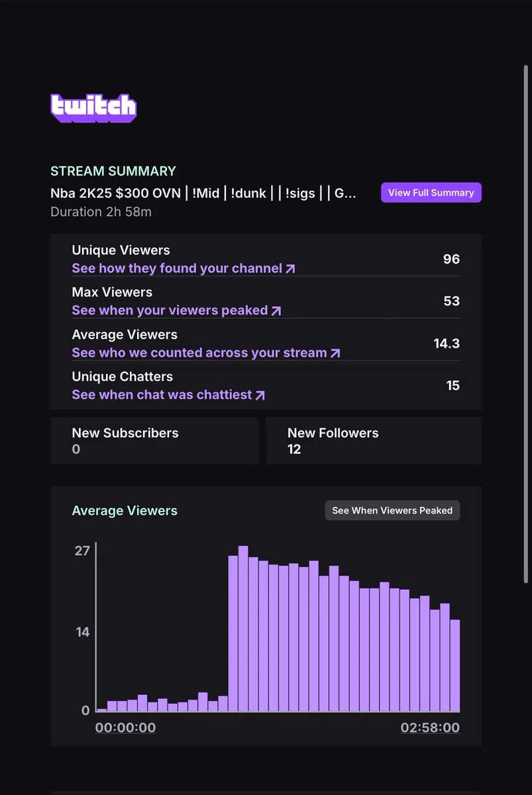
Task: Click the last bar of the viewers chart
Action: coord(455,666)
